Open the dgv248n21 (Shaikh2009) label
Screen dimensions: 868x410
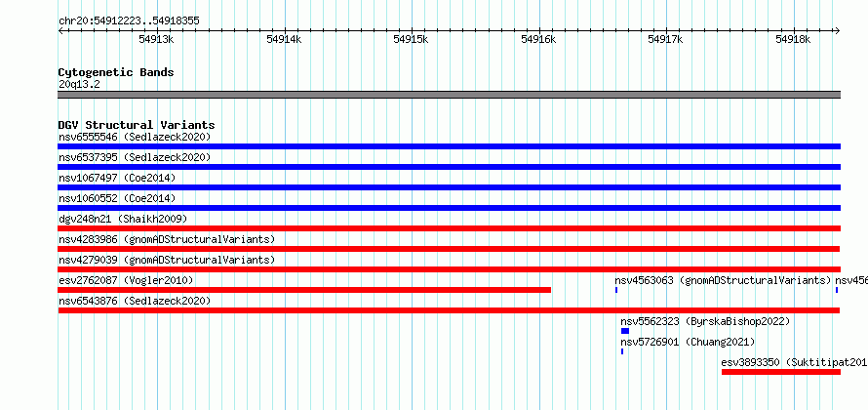[x=123, y=219]
